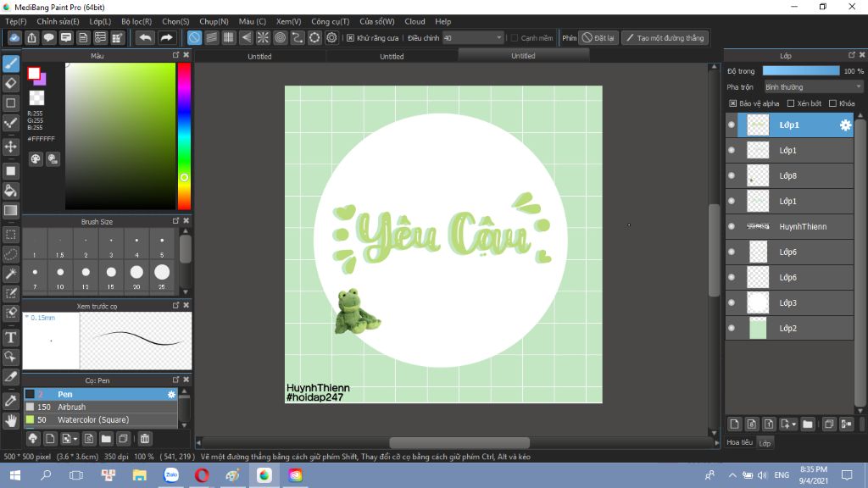This screenshot has height=488, width=868.
Task: Select the Text tool
Action: click(10, 337)
